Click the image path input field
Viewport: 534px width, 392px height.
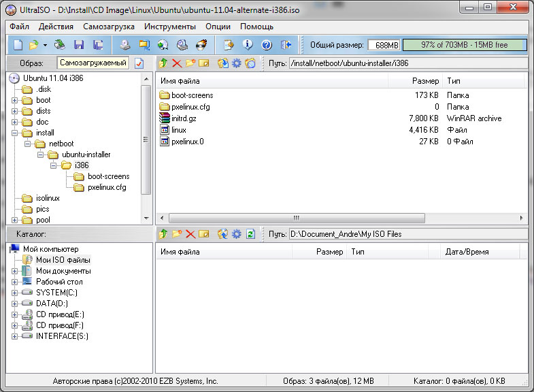coord(407,63)
